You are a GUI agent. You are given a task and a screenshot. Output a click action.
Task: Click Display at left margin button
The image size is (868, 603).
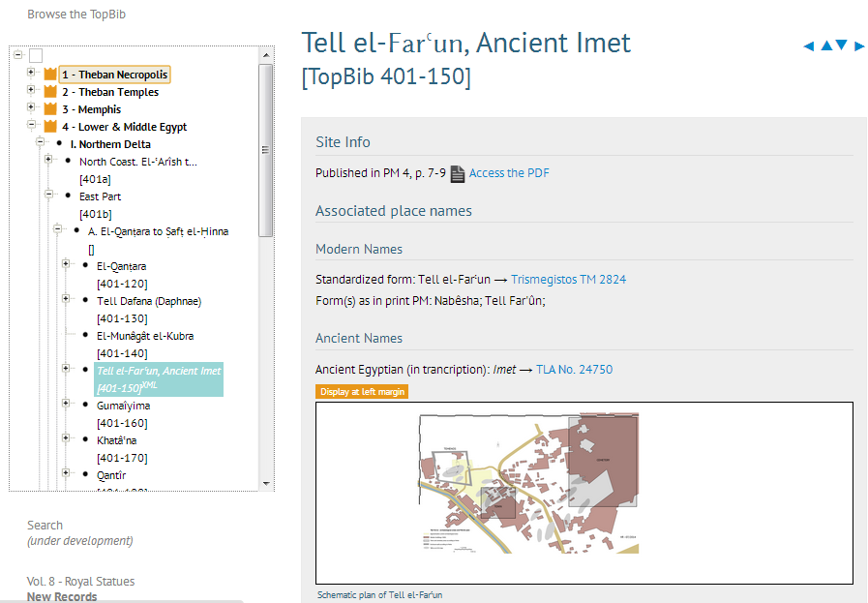(362, 391)
